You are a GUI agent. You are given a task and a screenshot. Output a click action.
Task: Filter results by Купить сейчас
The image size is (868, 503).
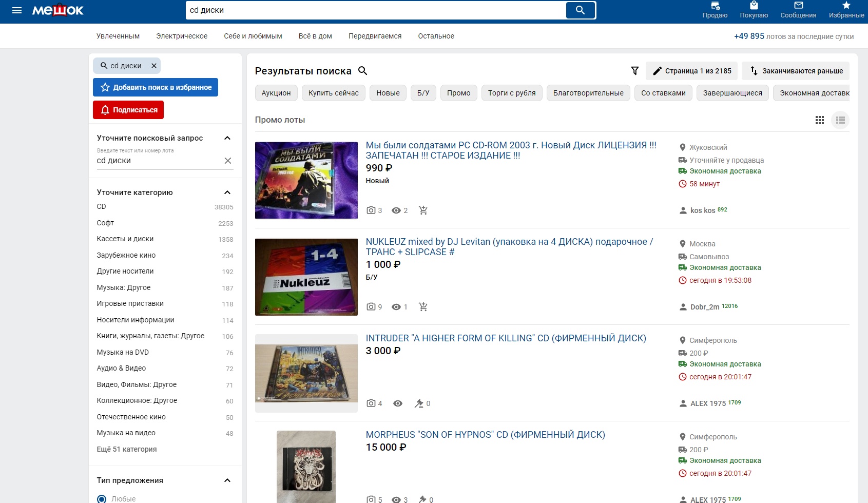[334, 93]
